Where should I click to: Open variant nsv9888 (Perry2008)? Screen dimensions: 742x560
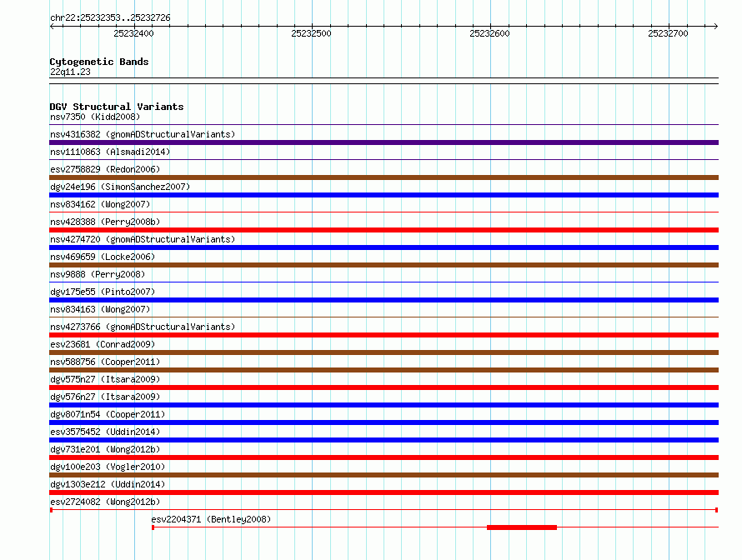pyautogui.click(x=98, y=274)
